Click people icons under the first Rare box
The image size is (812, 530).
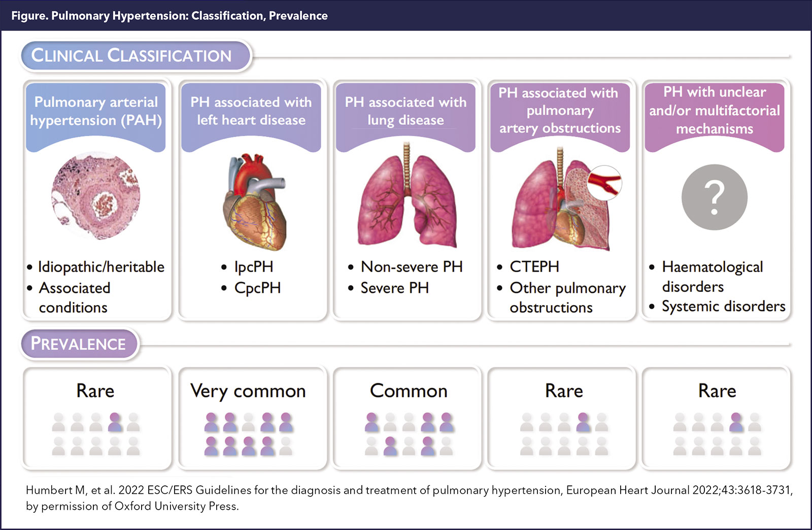pos(96,434)
